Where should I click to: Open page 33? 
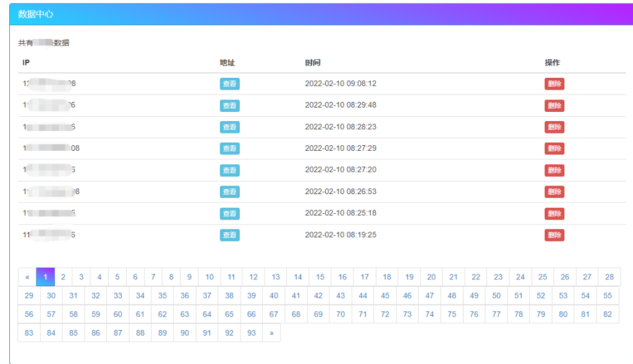pyautogui.click(x=118, y=296)
